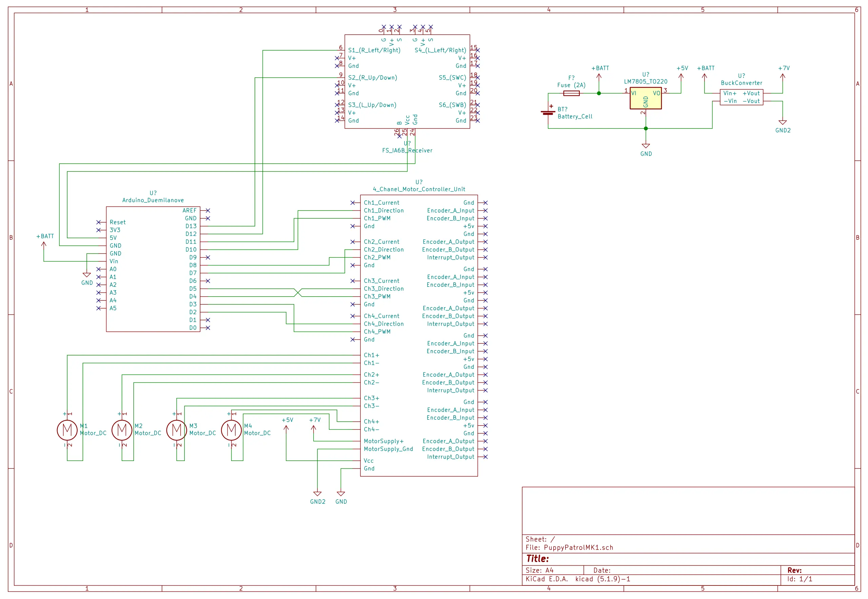The image size is (868, 599).
Task: Click the Ch1_PWM pin label
Action: click(x=377, y=218)
